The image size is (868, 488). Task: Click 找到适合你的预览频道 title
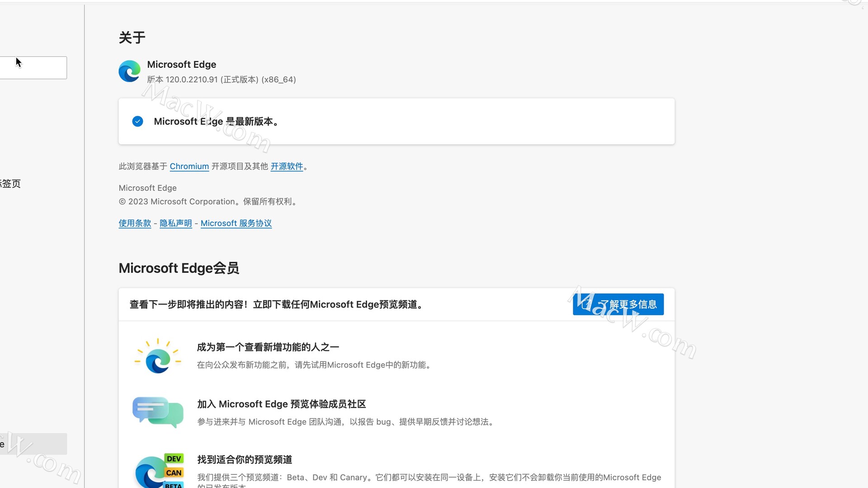(x=245, y=460)
